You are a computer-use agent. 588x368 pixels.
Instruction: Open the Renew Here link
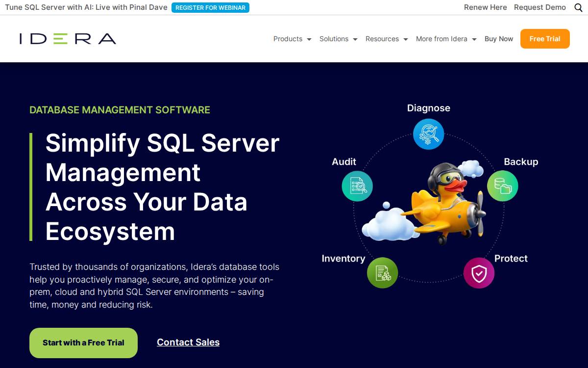coord(486,7)
